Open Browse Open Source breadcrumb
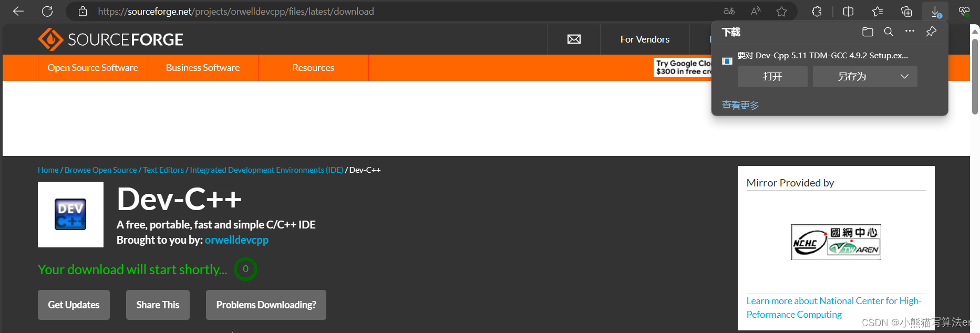Viewport: 980px width, 333px height. tap(100, 170)
